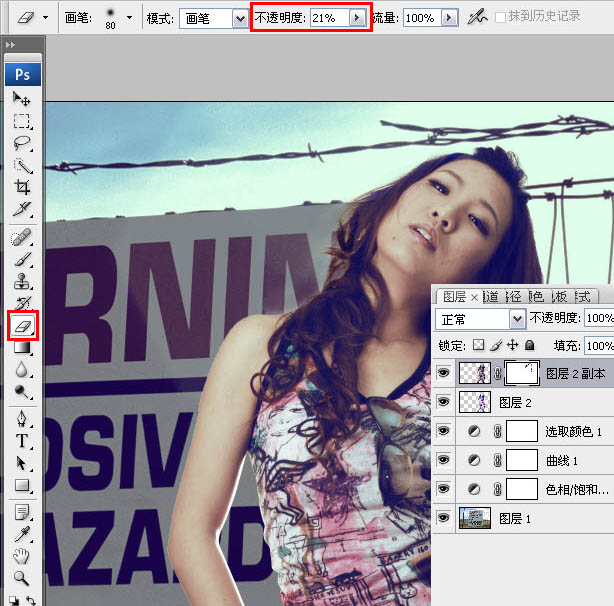Select the Rectangular Marquee tool

(x=22, y=121)
